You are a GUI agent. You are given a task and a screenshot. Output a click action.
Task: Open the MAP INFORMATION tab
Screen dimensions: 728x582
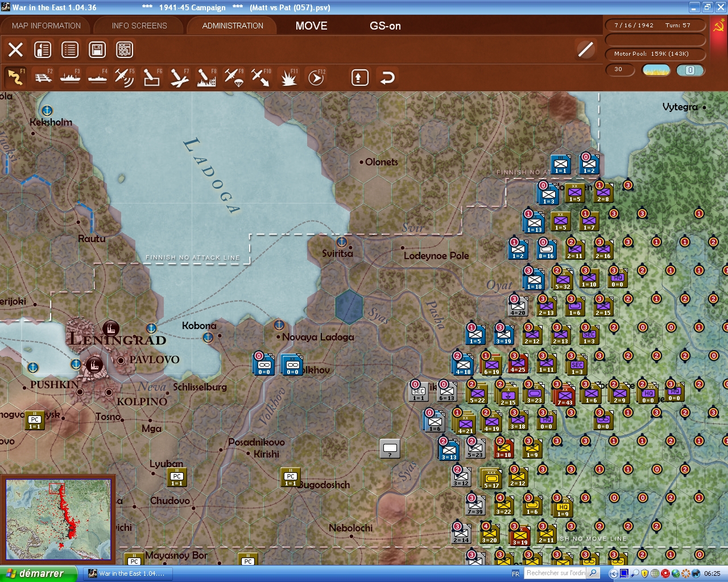click(x=47, y=26)
